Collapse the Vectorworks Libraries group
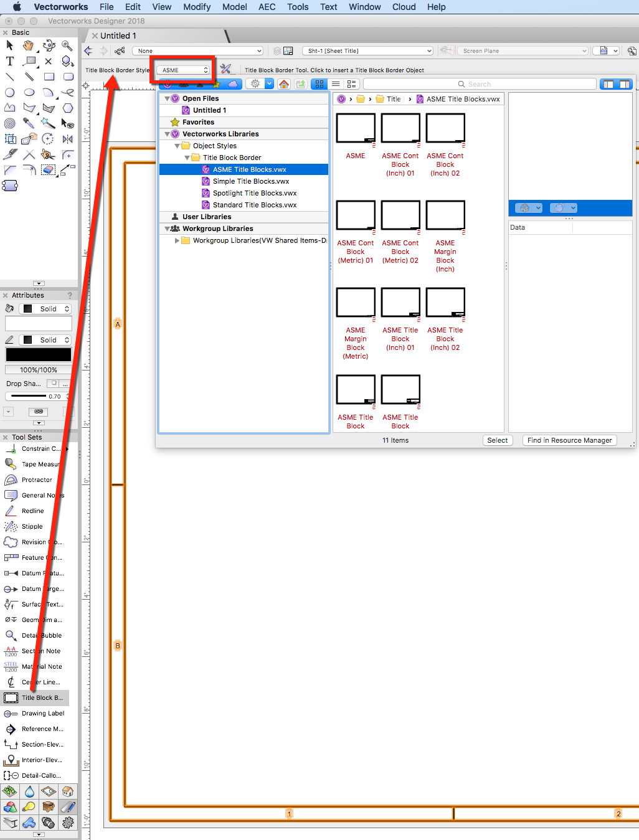Image resolution: width=639 pixels, height=840 pixels. (167, 134)
